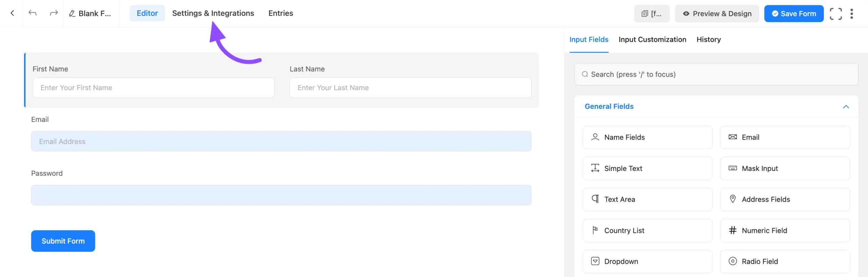Focus the input fields search box
This screenshot has width=868, height=277.
[716, 74]
